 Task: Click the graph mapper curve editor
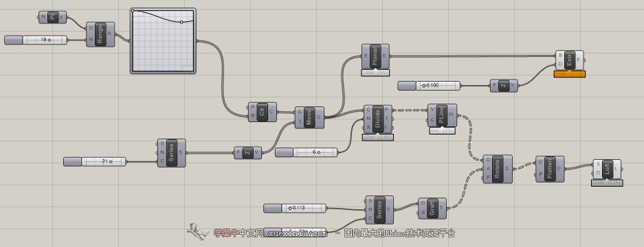(163, 41)
